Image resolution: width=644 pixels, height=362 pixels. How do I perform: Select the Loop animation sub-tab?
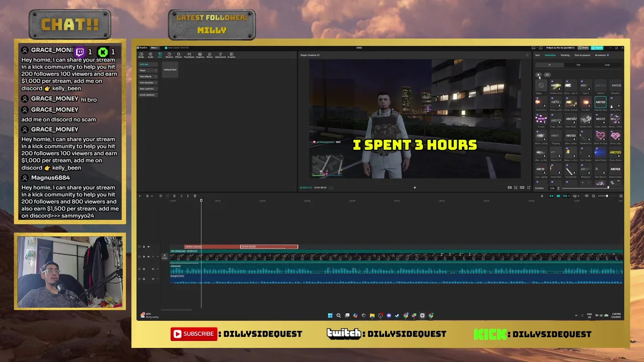tap(607, 65)
